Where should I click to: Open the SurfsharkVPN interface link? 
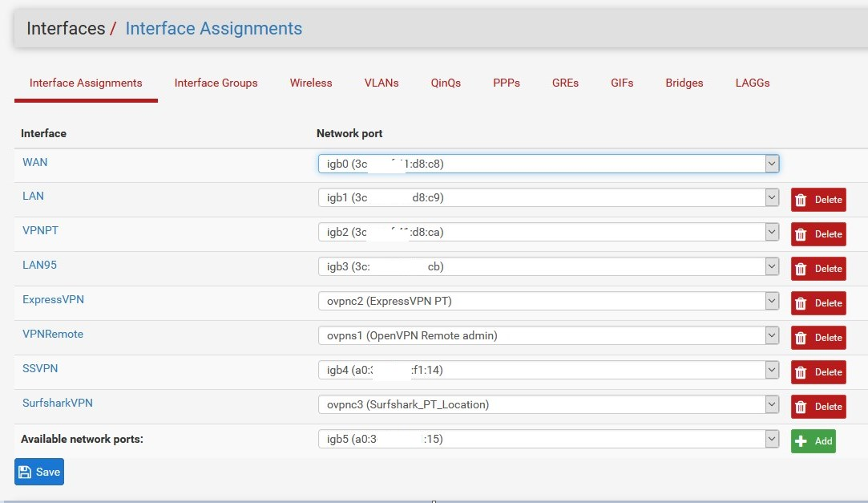pyautogui.click(x=58, y=403)
